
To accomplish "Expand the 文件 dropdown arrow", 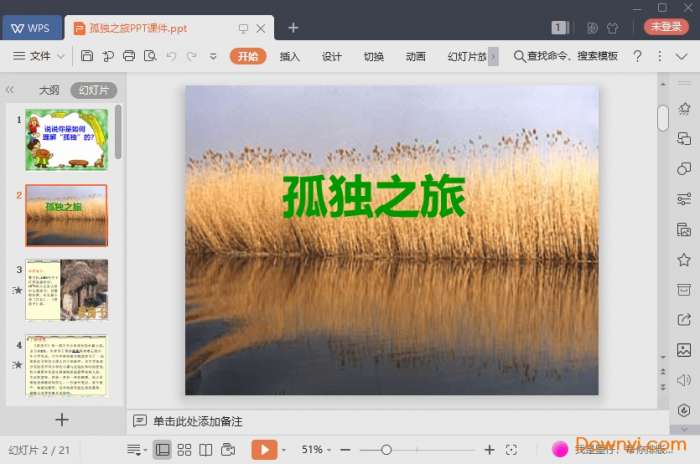I will click(61, 57).
